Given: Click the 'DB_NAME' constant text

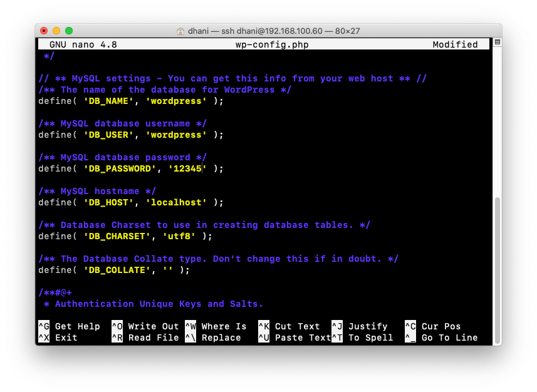Looking at the screenshot, I should (x=108, y=101).
